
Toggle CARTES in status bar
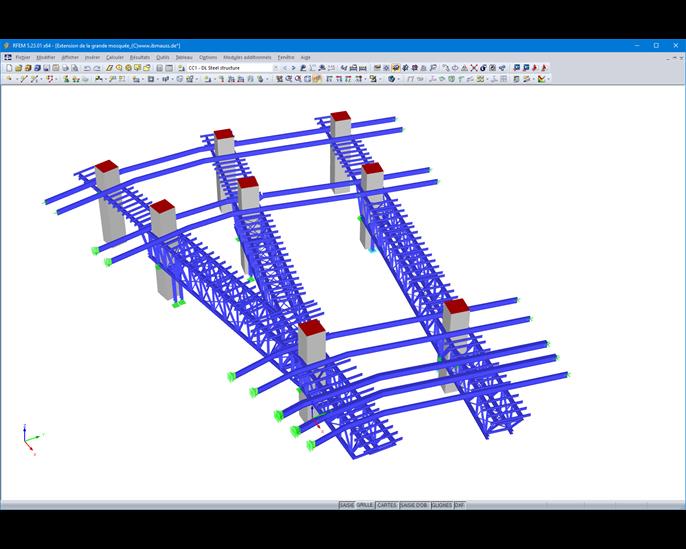tap(387, 505)
